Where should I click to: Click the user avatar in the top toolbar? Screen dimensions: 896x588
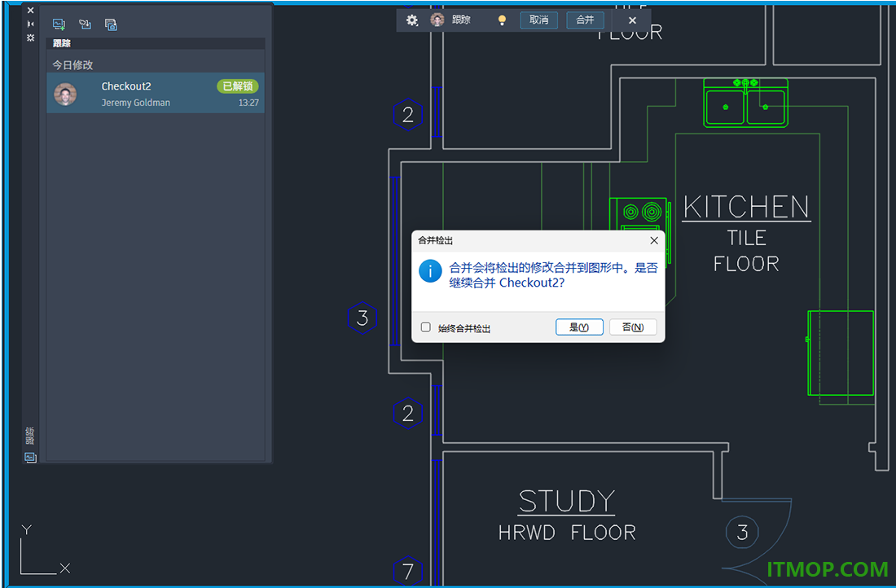click(x=437, y=20)
